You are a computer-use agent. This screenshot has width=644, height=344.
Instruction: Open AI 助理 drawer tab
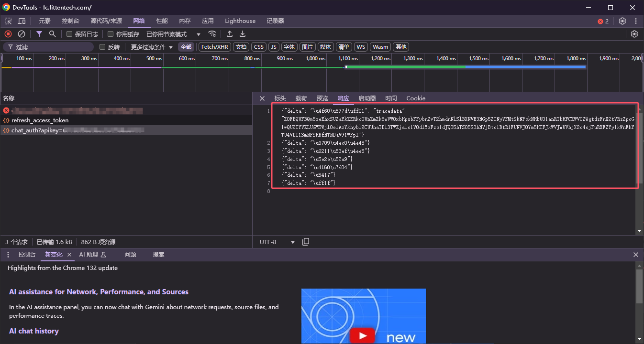93,255
